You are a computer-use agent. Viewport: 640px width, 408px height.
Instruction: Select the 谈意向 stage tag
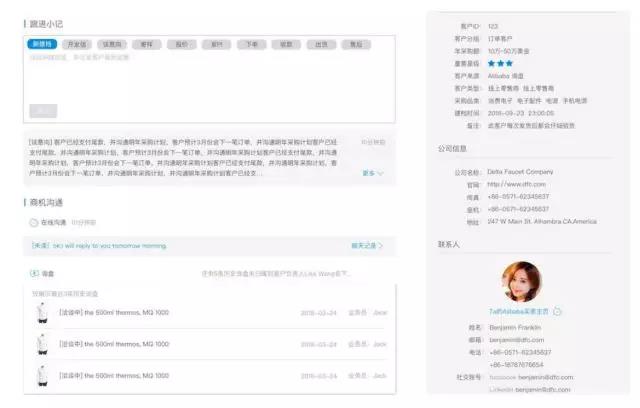pos(112,44)
